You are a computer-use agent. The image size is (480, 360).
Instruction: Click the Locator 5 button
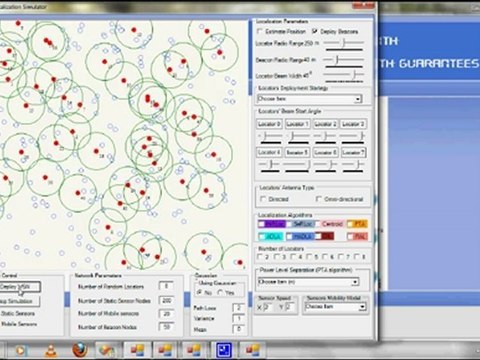click(x=297, y=152)
